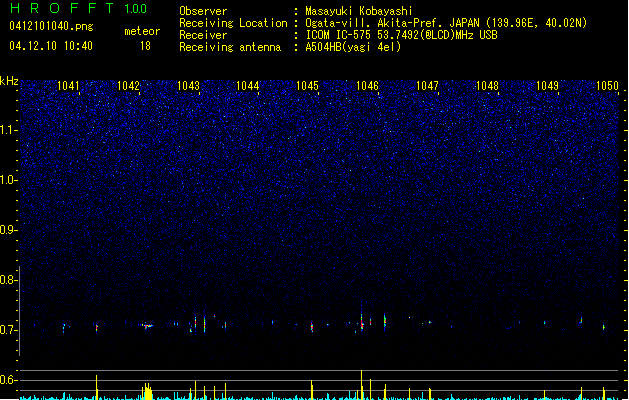Click the 0.9 frequency axis label
Viewport: 629px width, 400px height.
coord(8,230)
